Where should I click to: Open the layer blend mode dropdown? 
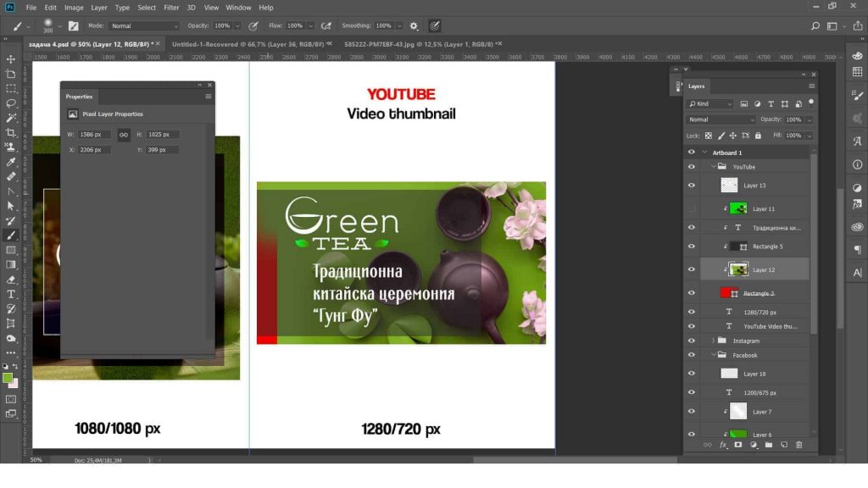(721, 119)
